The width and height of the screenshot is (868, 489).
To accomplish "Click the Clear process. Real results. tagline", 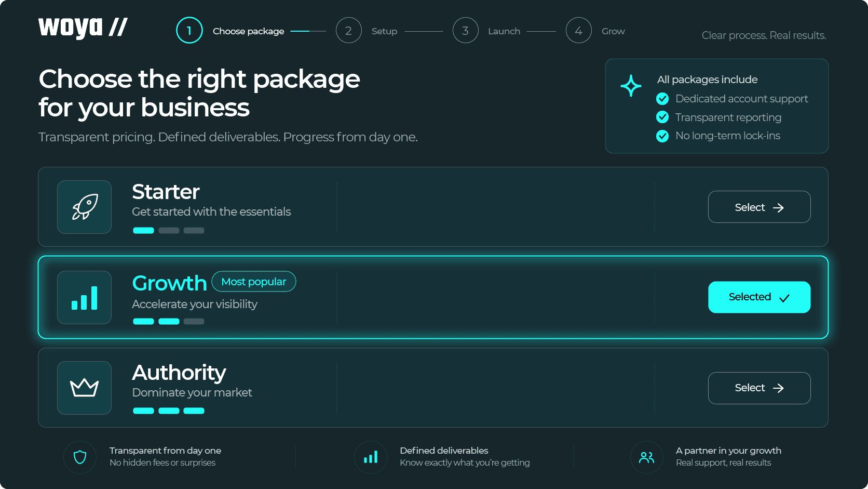I will tap(764, 35).
